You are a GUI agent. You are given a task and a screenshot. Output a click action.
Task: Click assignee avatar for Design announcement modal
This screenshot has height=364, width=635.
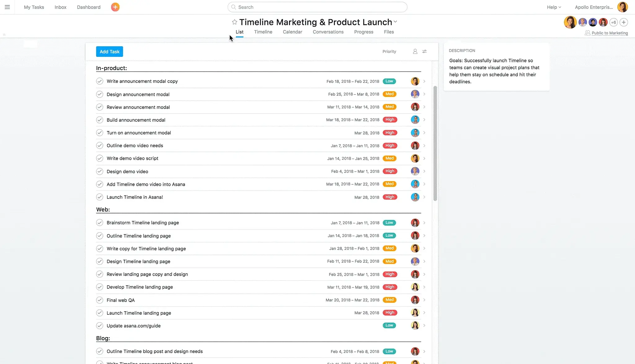(415, 94)
